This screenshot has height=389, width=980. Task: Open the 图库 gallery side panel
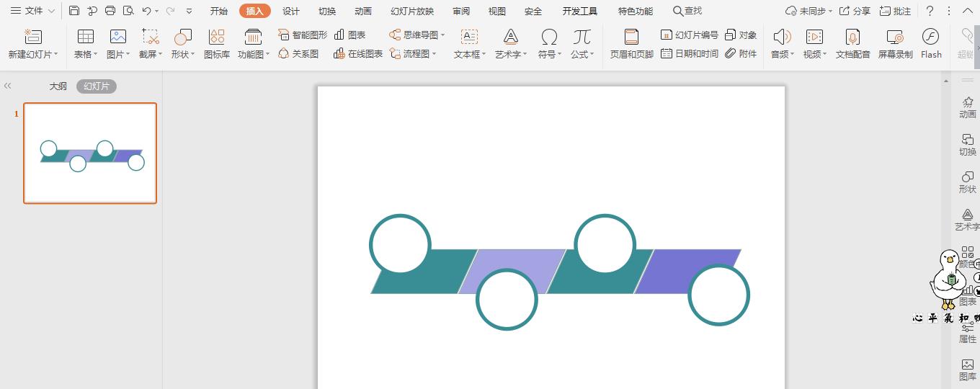968,370
